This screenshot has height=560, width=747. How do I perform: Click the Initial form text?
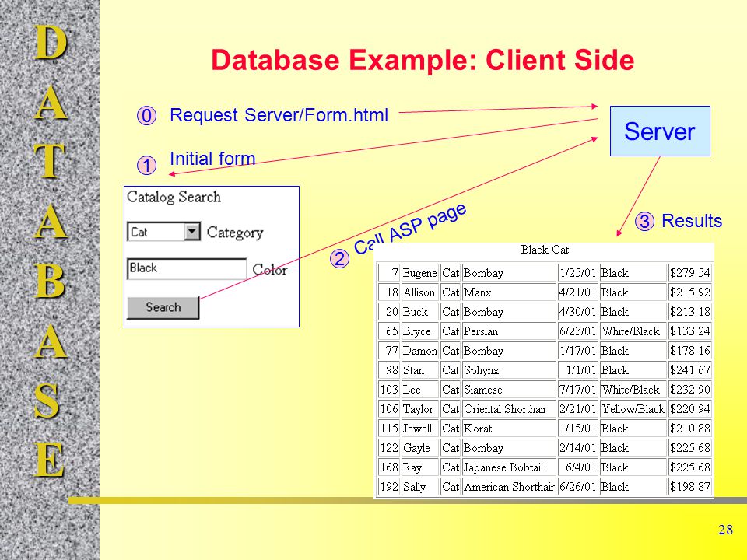click(x=212, y=159)
